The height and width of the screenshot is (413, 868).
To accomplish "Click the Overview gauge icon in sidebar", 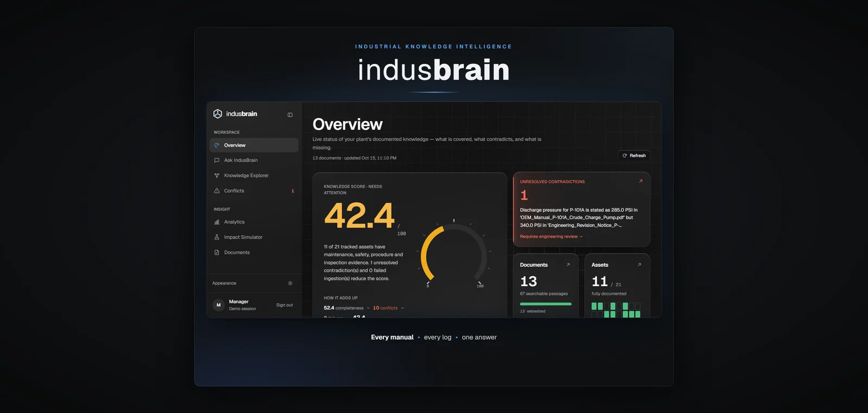I will (217, 145).
